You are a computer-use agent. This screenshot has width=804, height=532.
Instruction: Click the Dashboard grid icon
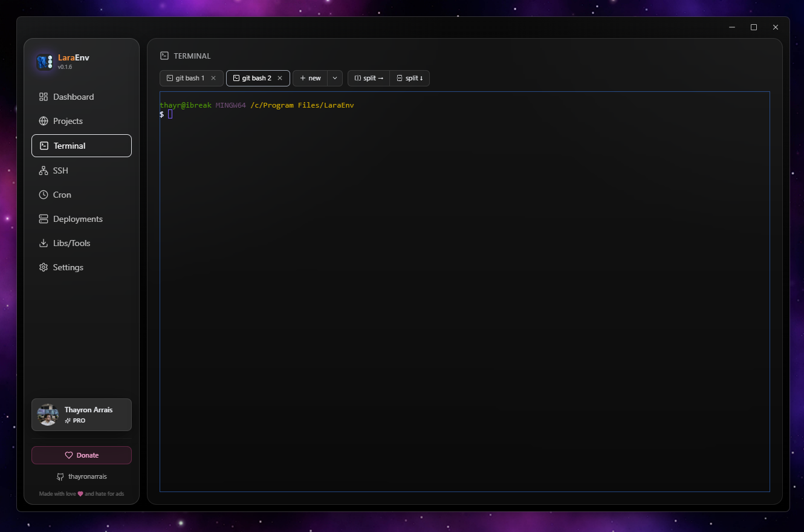(x=44, y=97)
